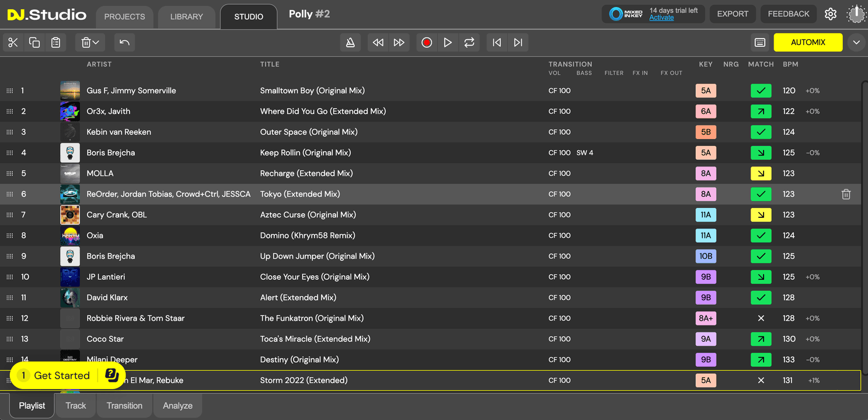The width and height of the screenshot is (868, 420).
Task: Click drag handle of track 1
Action: point(9,91)
